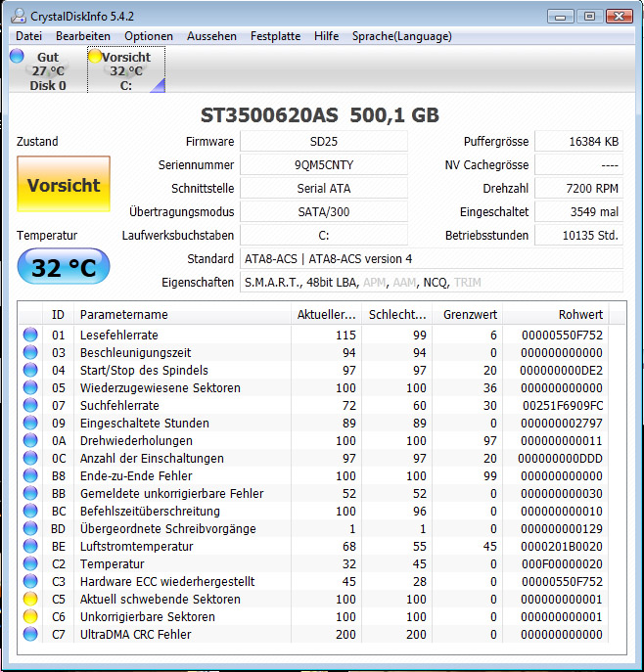Image resolution: width=644 pixels, height=672 pixels.
Task: Click status orb of Übergeordnete Schreibvorgänge row
Action: [30, 528]
